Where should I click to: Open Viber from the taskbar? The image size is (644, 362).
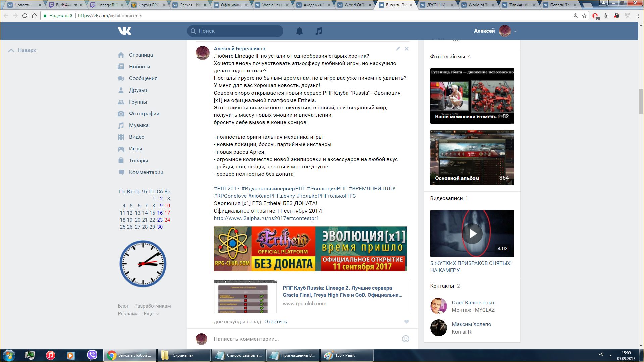coord(92,355)
